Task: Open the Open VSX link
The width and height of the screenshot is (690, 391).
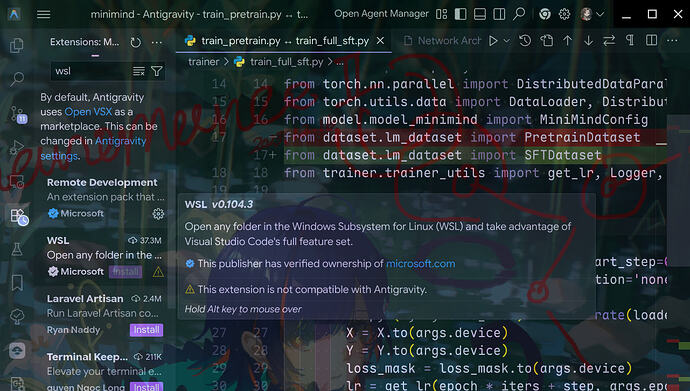Action: click(x=88, y=112)
